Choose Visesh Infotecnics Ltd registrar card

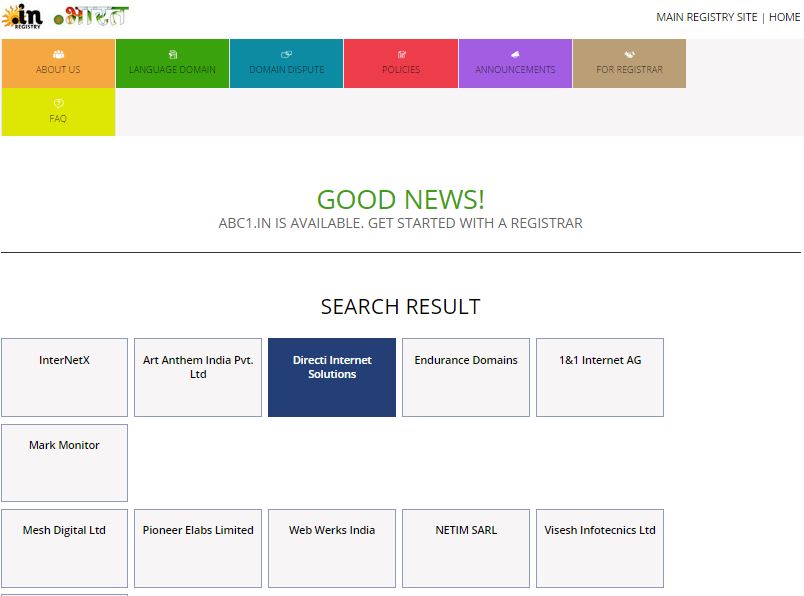(x=600, y=548)
